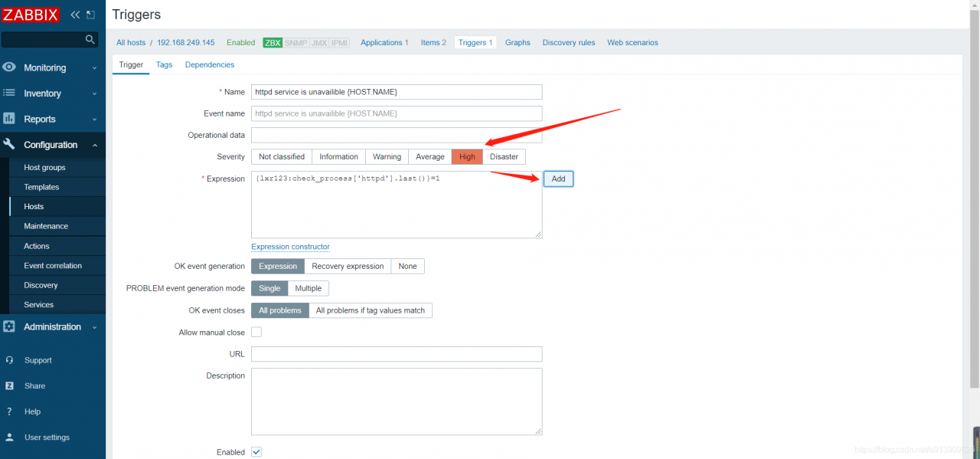Image resolution: width=980 pixels, height=459 pixels.
Task: Click the Administration gear icon
Action: tap(9, 326)
